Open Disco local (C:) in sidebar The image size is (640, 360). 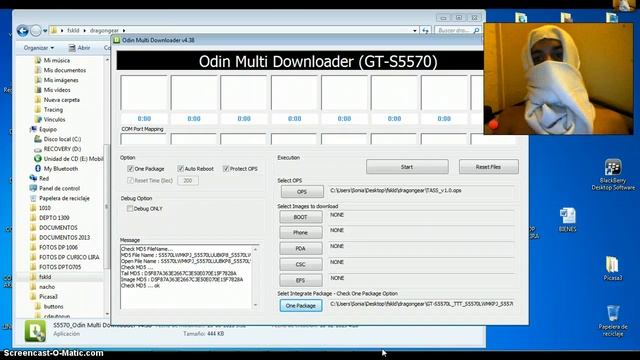[62, 139]
